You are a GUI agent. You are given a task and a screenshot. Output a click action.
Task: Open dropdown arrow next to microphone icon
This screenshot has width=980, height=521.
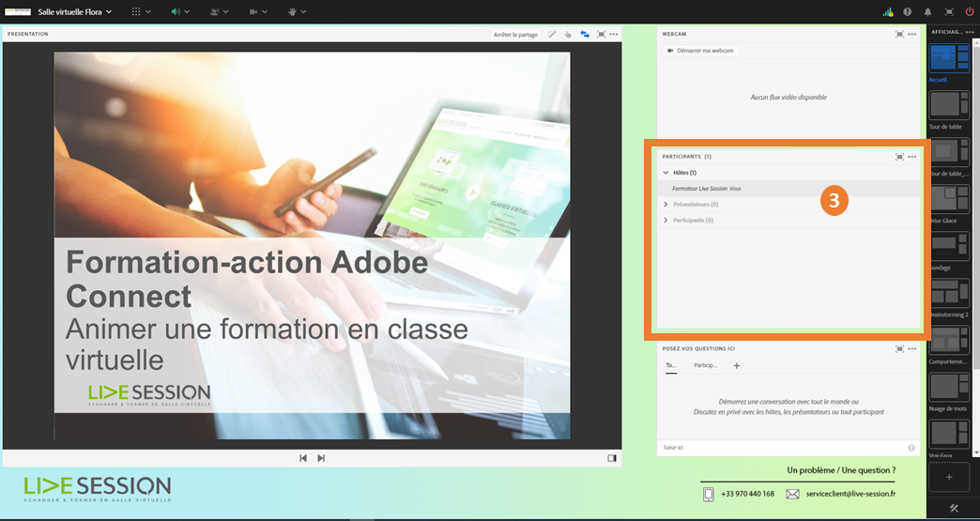pos(225,11)
